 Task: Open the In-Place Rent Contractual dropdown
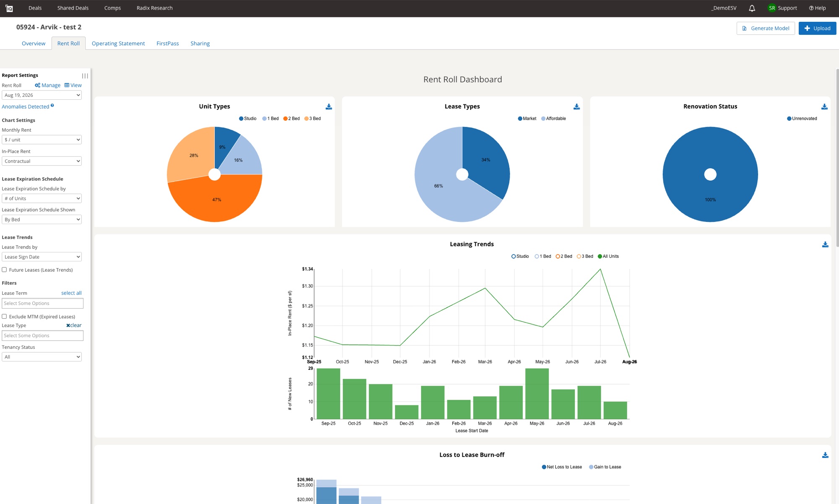(x=42, y=161)
